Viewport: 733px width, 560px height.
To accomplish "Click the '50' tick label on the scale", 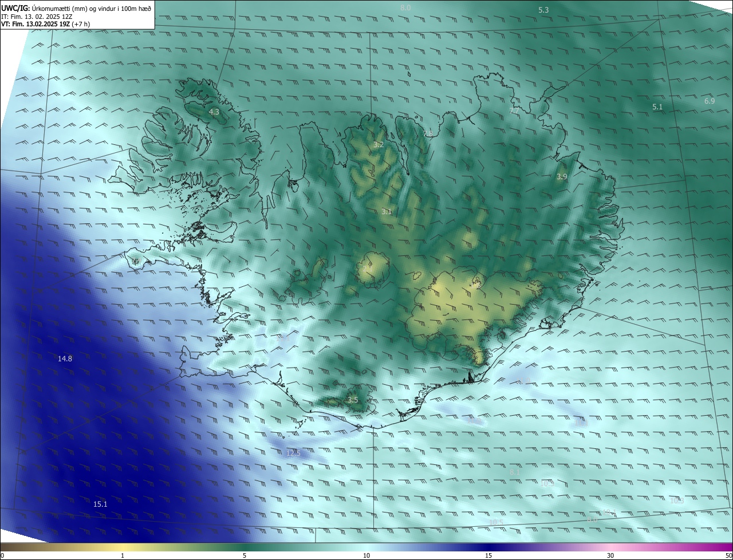I will coord(728,556).
